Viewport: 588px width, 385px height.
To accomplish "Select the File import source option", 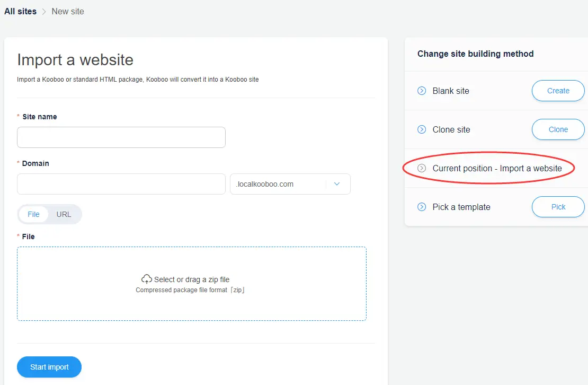I will (33, 214).
